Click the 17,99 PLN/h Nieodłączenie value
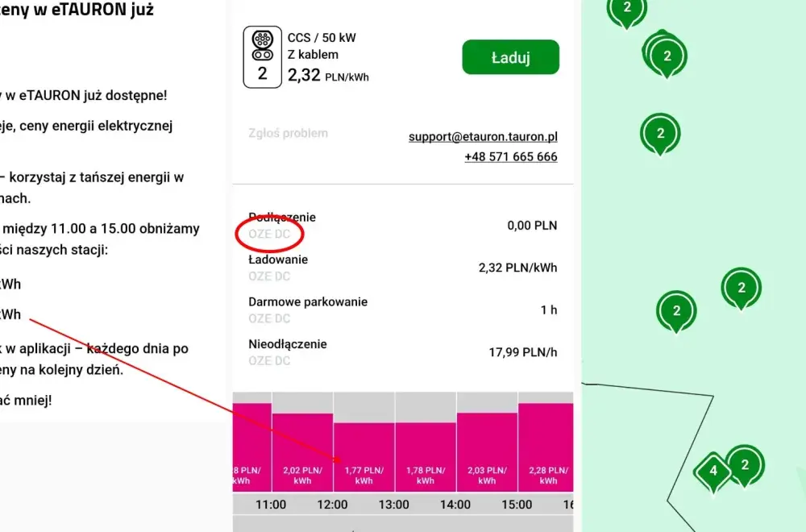 (x=523, y=352)
